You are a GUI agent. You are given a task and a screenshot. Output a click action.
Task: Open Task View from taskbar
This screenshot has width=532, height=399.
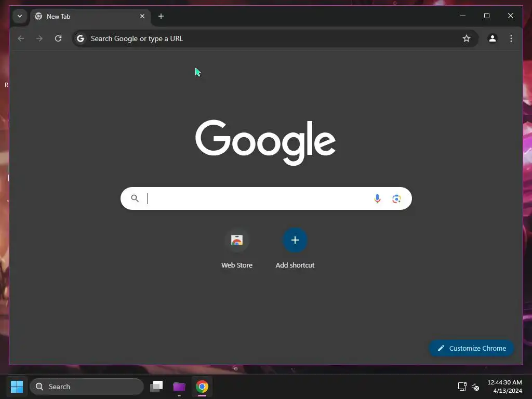pyautogui.click(x=156, y=387)
